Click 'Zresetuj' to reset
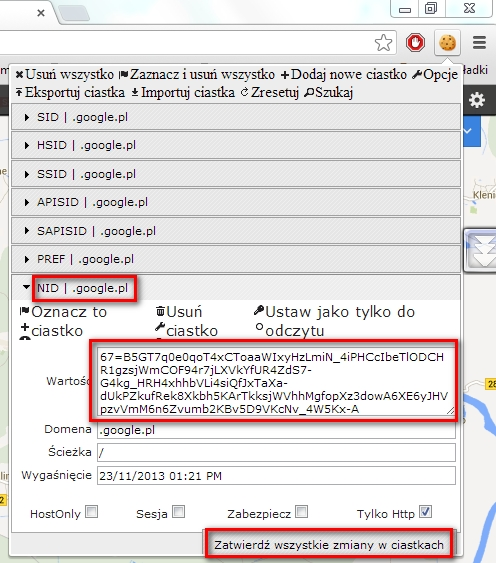The height and width of the screenshot is (563, 496). (x=270, y=93)
